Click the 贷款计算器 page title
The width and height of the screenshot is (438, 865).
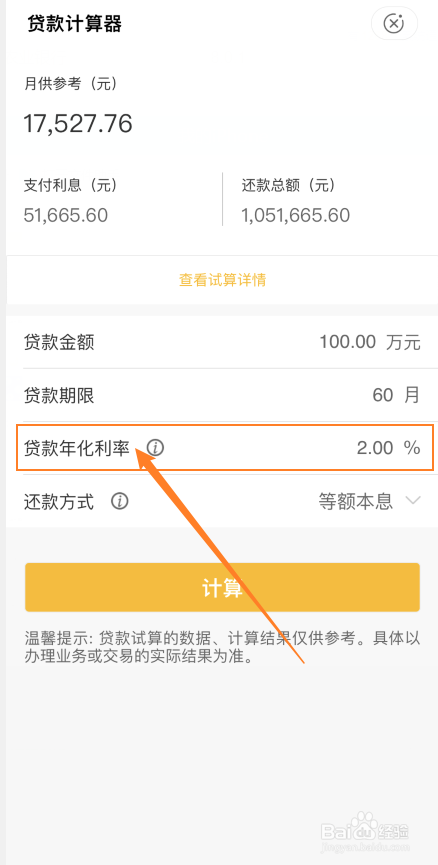[x=74, y=24]
